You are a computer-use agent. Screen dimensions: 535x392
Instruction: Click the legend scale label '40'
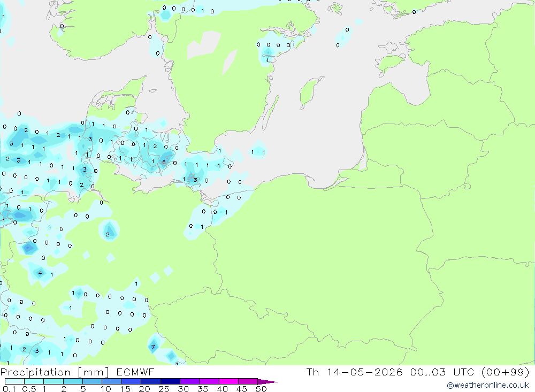[x=223, y=389]
